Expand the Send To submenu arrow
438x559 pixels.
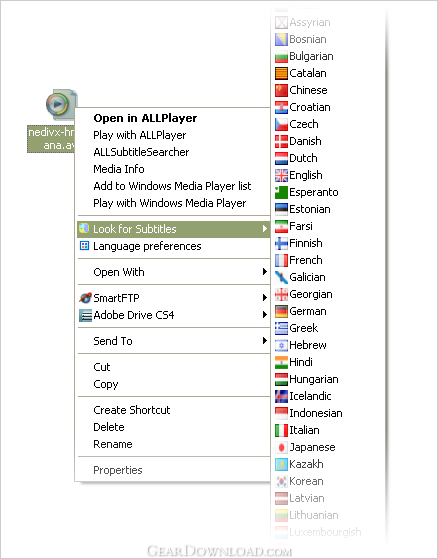(x=264, y=340)
